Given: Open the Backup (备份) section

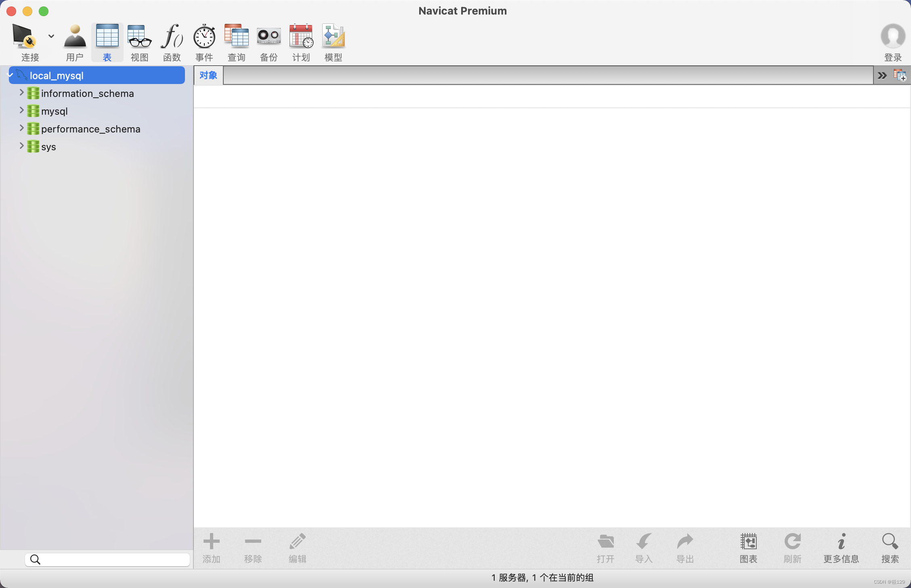Looking at the screenshot, I should click(269, 42).
